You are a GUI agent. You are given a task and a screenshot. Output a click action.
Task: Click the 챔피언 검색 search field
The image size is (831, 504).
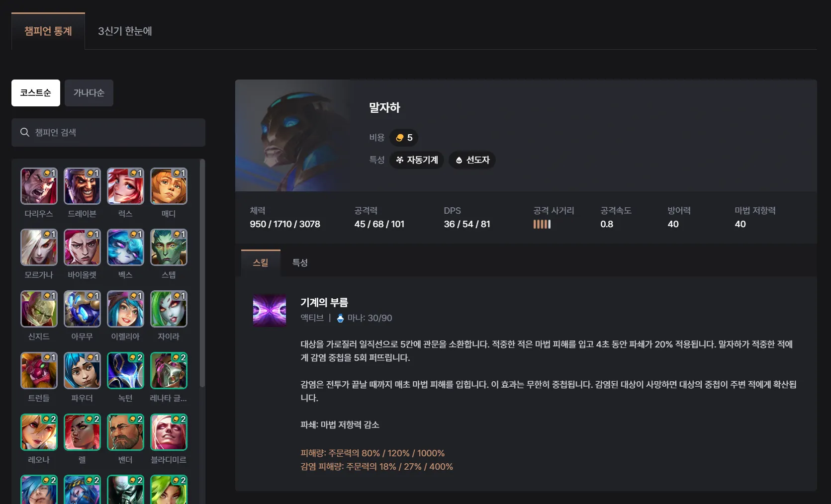(108, 132)
